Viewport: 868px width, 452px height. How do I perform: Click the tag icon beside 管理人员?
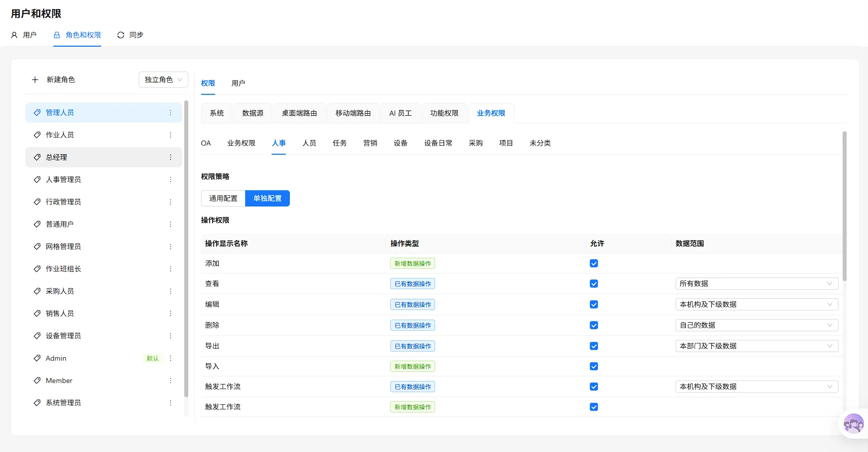pos(37,113)
